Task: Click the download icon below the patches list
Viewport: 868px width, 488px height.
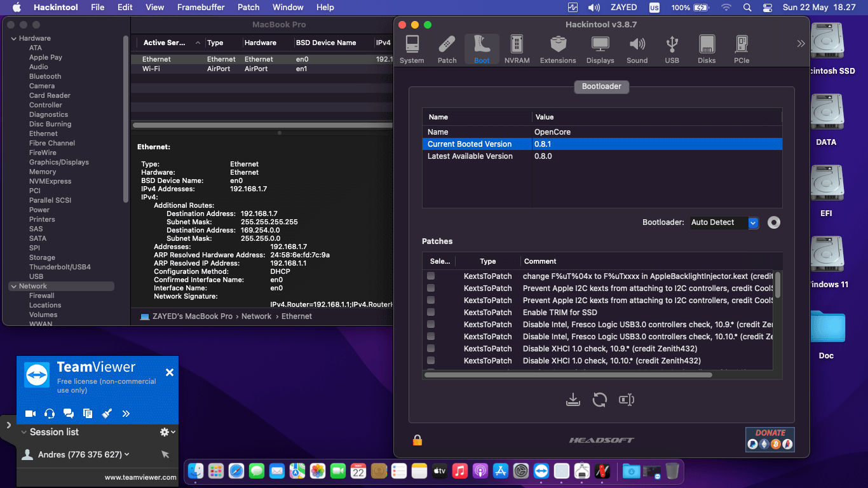Action: (573, 400)
